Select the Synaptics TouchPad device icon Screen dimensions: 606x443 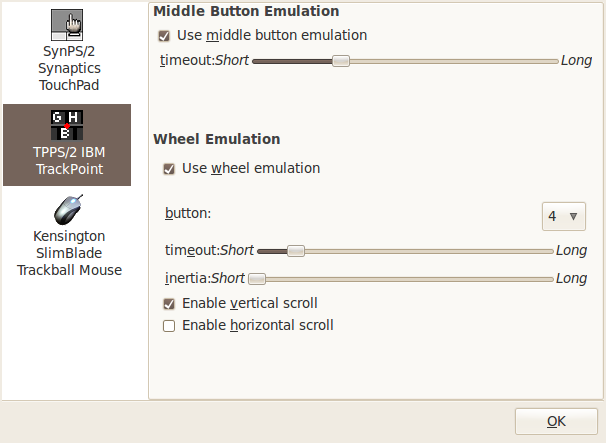point(67,25)
